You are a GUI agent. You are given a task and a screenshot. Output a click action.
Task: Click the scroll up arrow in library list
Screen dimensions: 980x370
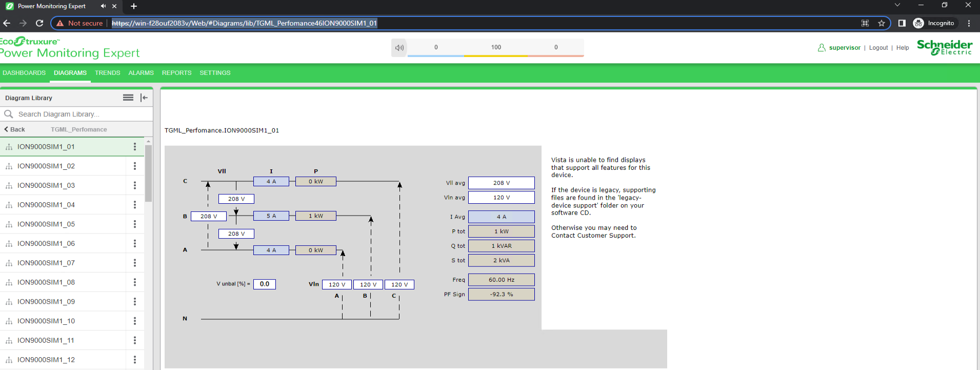click(149, 141)
